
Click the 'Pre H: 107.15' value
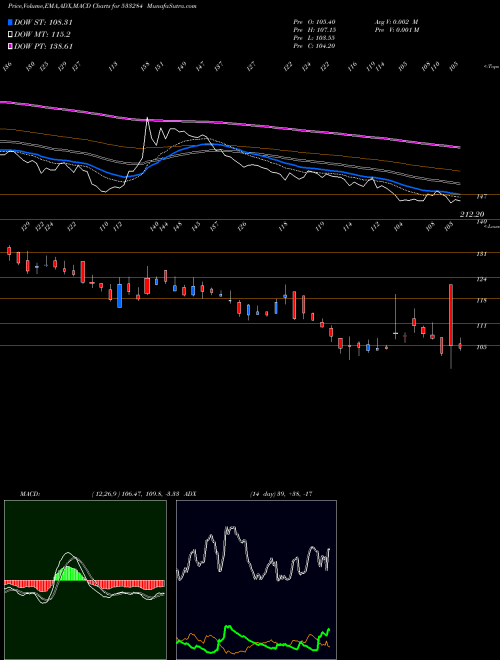(314, 30)
